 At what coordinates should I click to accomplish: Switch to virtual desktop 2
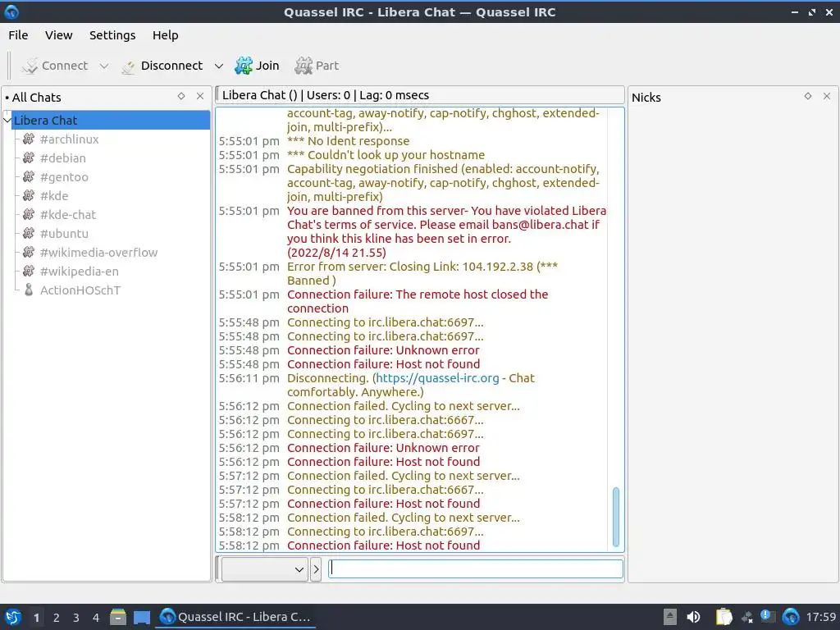coord(57,618)
